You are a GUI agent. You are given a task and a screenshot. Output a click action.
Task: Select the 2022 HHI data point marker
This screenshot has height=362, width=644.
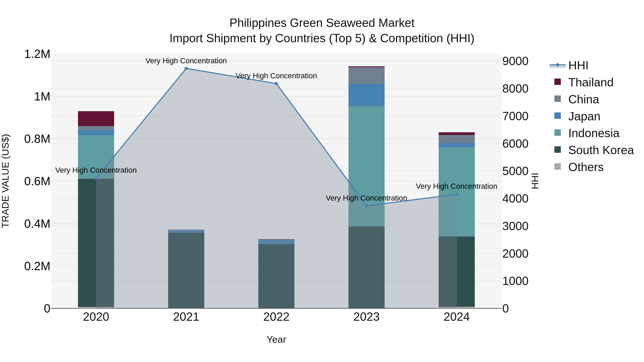click(276, 84)
